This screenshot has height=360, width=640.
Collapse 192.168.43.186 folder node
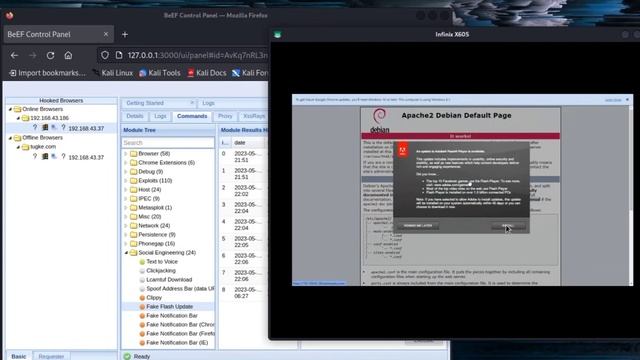click(18, 118)
